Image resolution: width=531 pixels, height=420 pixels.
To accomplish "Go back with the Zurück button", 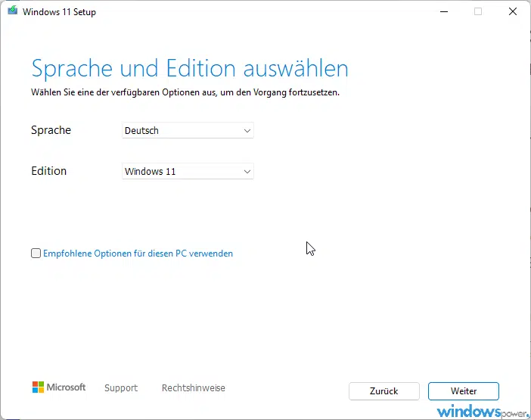I will 384,391.
